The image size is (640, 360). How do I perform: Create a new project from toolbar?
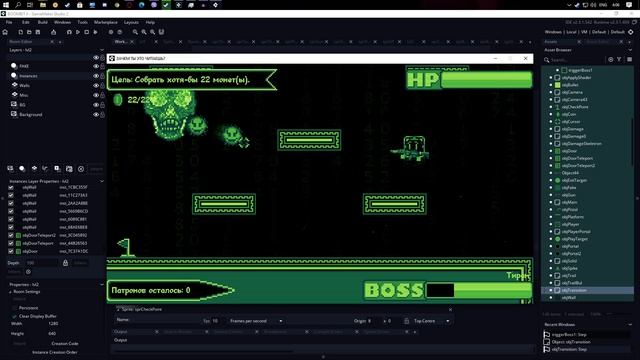20,32
